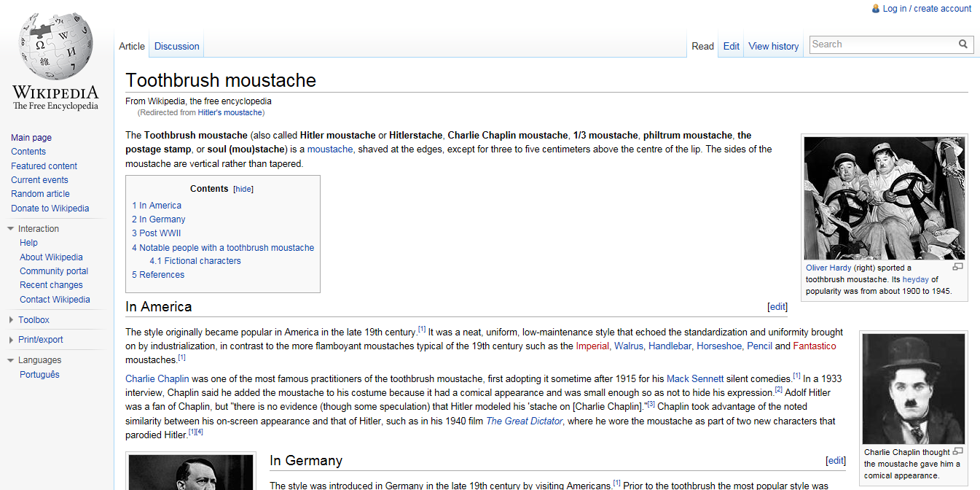Hide the Contents table
Screen dimensions: 980x490
point(243,189)
